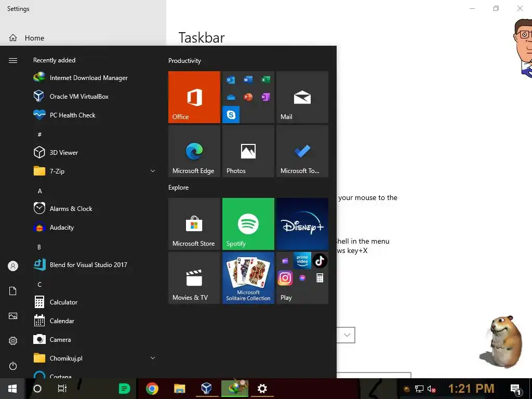Launch Microsoft Edge tile

coord(194,151)
